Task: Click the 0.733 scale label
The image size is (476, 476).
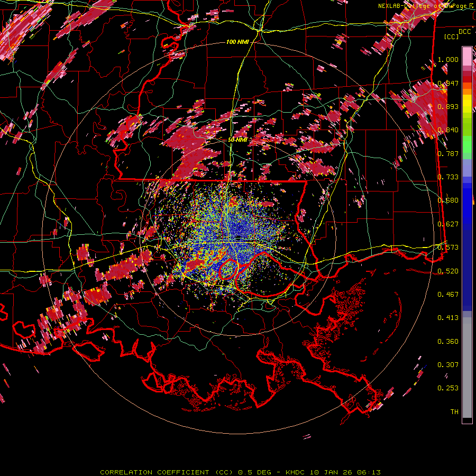Action: [448, 177]
